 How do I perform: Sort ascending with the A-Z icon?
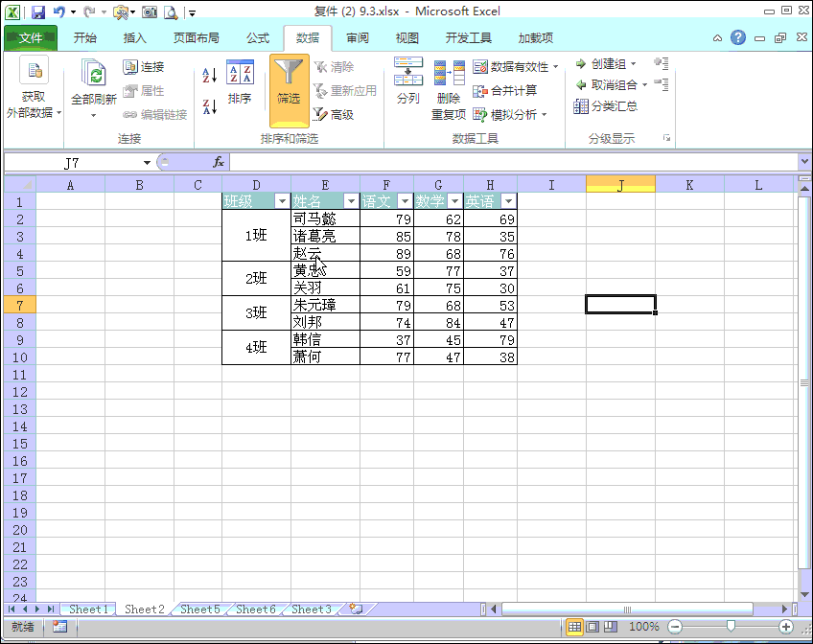click(x=209, y=75)
